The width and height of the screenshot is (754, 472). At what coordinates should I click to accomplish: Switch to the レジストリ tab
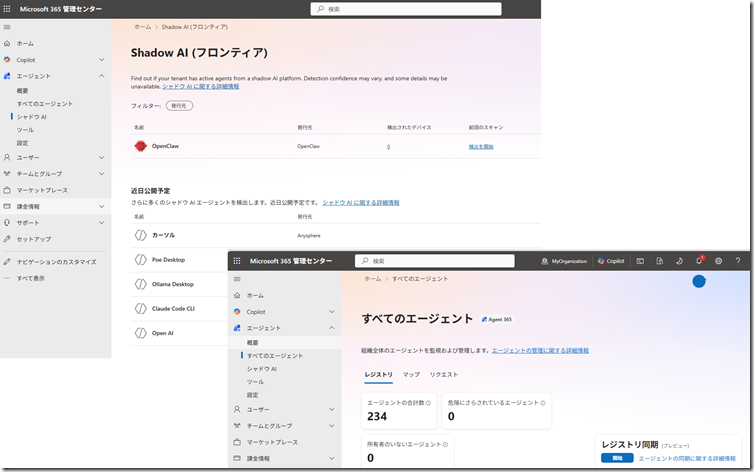coord(378,374)
